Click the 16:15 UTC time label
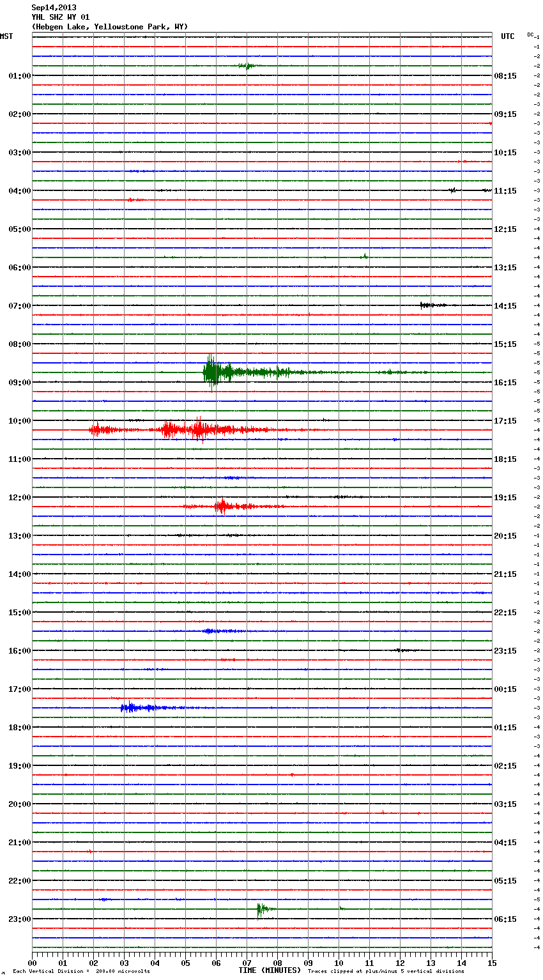 [505, 383]
